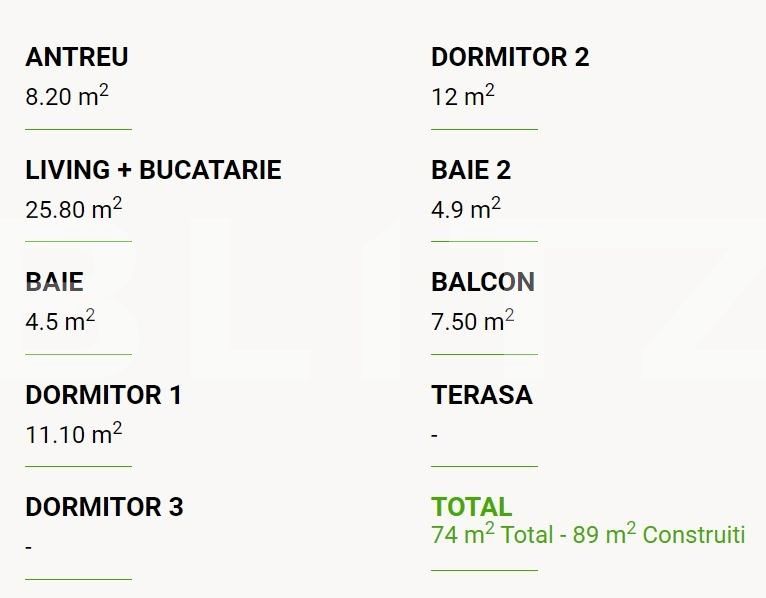The image size is (766, 598).
Task: Click the BAIE heading
Action: coord(54,283)
